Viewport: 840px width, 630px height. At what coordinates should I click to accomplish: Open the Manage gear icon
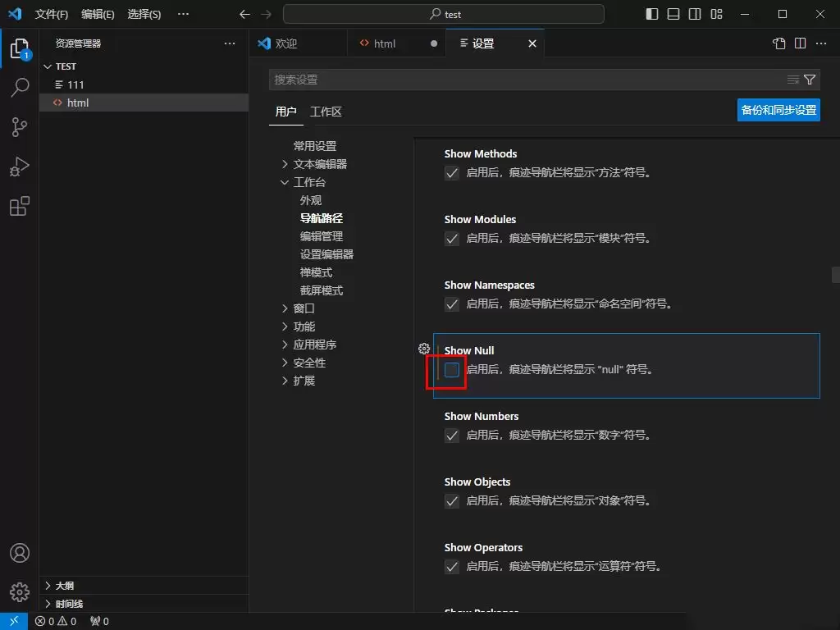(20, 591)
